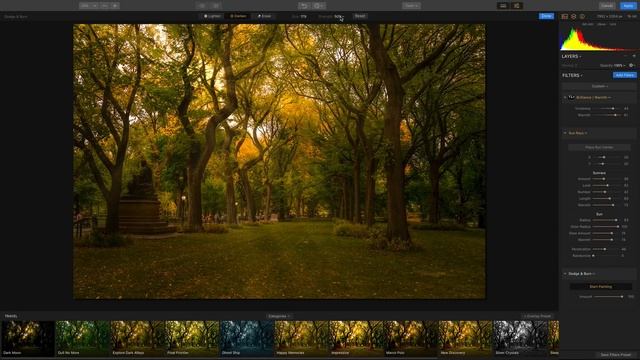Click the zoom in icon
This screenshot has height=360, width=640.
[x=115, y=6]
